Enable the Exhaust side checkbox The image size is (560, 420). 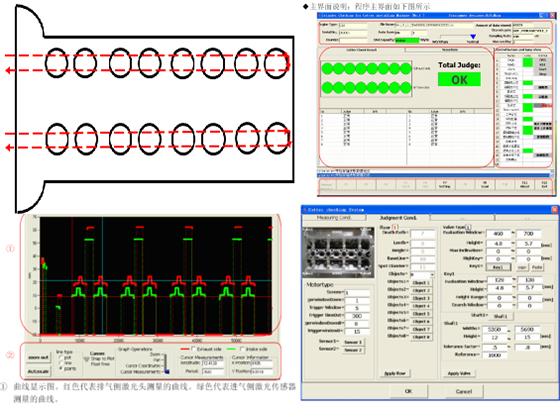coord(193,349)
